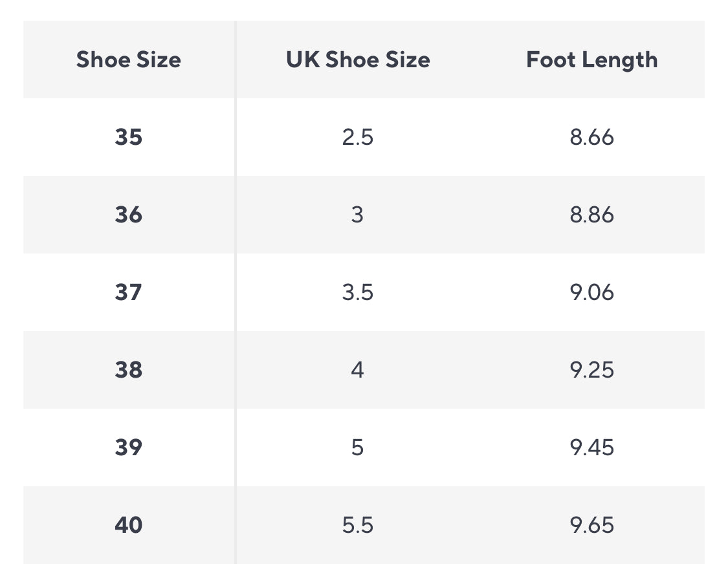Click foot length 9.45 value
This screenshot has width=728, height=571.
tap(591, 447)
